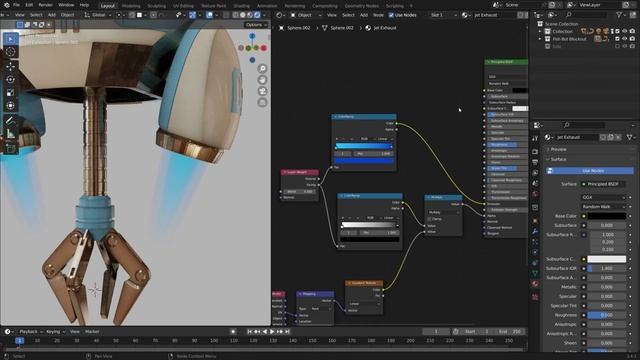
Task: Toggle exclude checkbox for Fish-Bot Blockout
Action: (618, 39)
